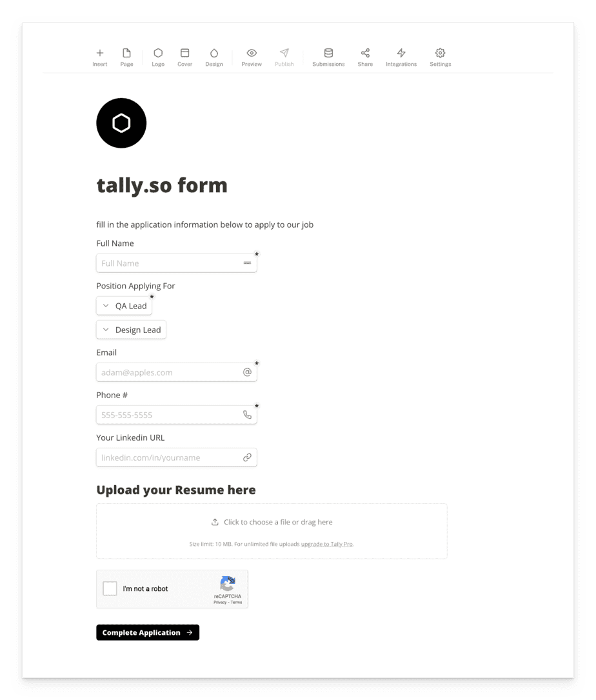Expand the QA Lead dropdown
The width and height of the screenshot is (596, 700).
[124, 305]
